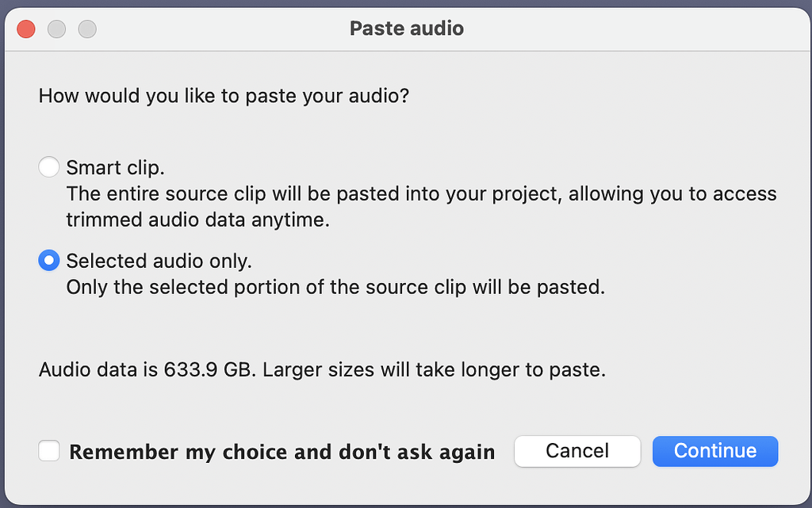
Task: Click the Paste audio title bar text
Action: point(406,29)
